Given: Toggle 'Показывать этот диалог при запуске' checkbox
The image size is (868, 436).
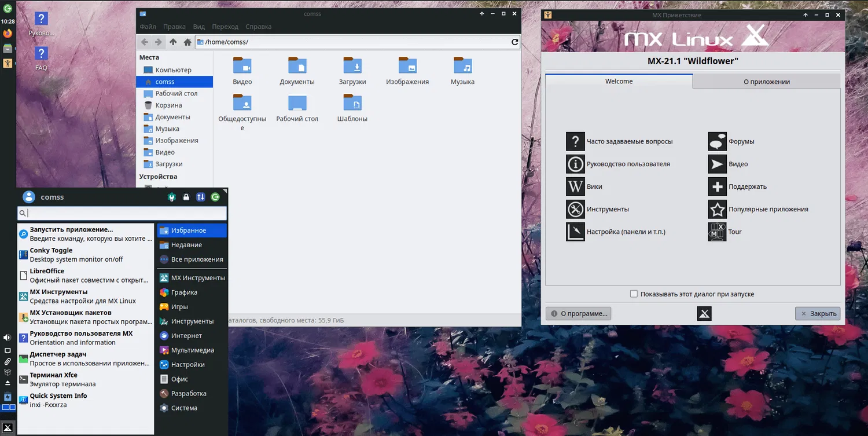Looking at the screenshot, I should [634, 294].
